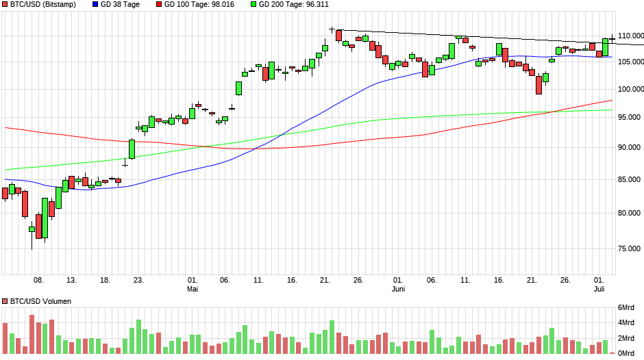Click the BTC/USD Volumen legend swatch
Screen dimensions: 644x360
click(x=5, y=301)
